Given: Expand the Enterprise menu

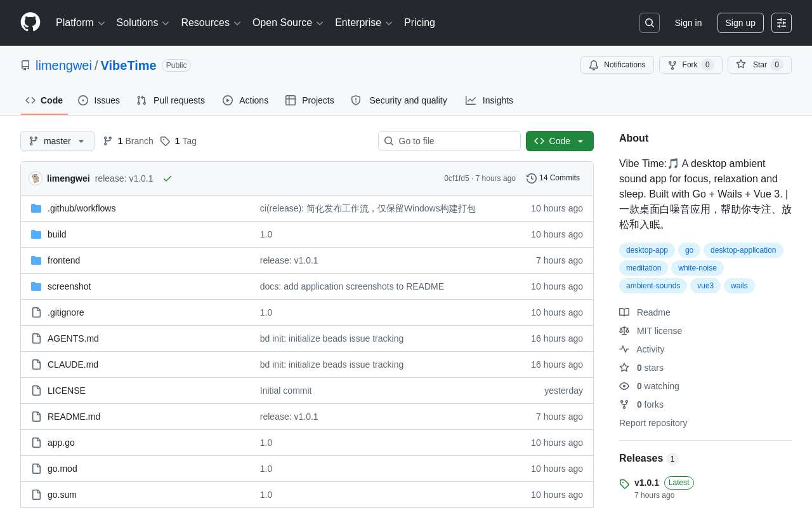Looking at the screenshot, I should 363,23.
